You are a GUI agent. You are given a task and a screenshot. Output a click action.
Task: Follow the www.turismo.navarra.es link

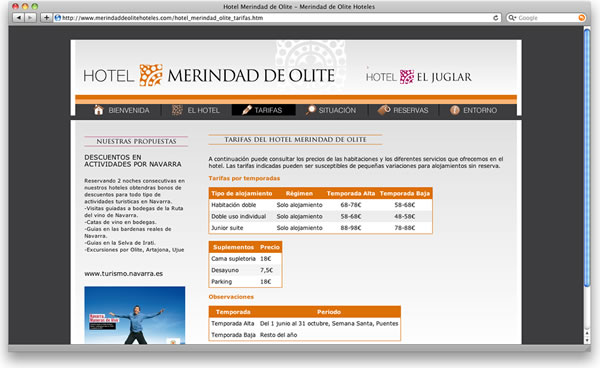(124, 274)
